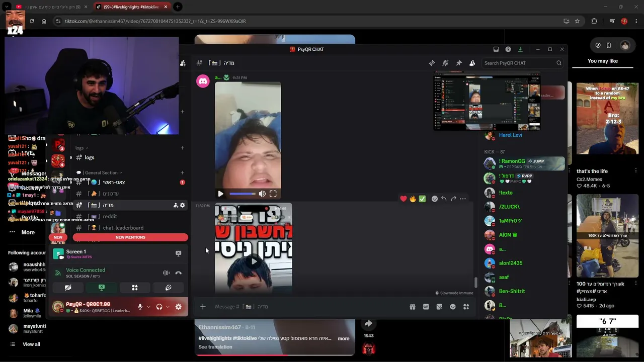Edit settings of the מדיה channel

point(182,205)
